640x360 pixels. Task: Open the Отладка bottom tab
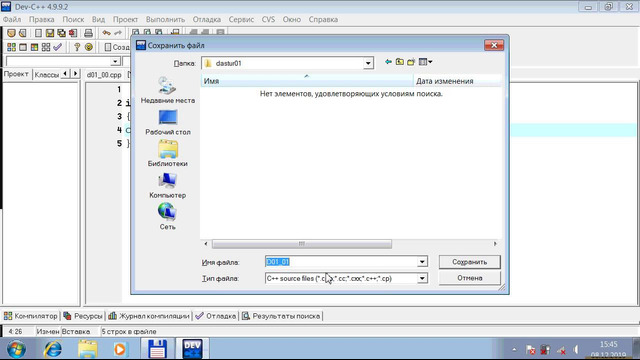coord(216,316)
